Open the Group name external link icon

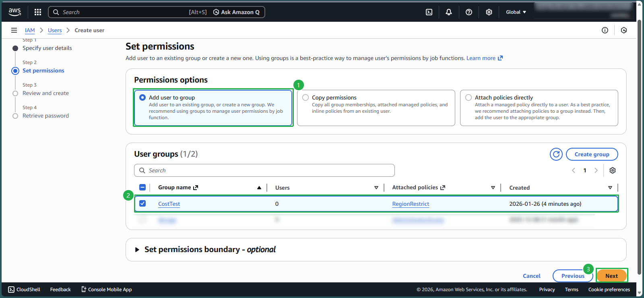[x=196, y=188]
